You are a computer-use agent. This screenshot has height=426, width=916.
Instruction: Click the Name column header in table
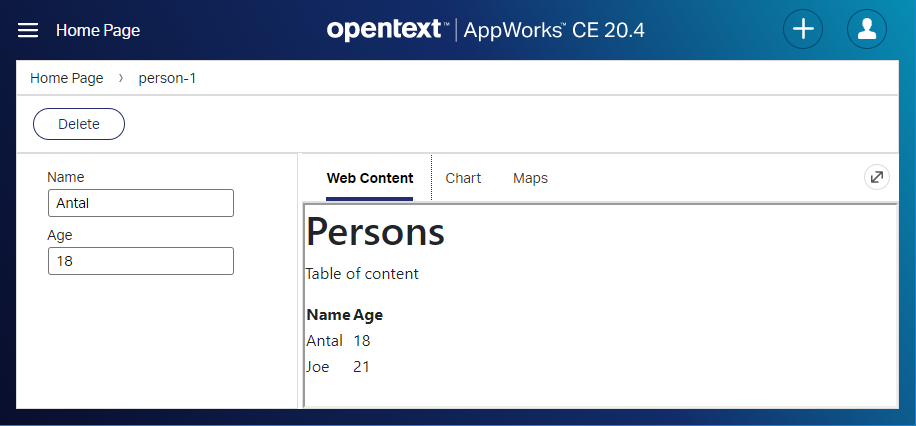[x=329, y=315]
